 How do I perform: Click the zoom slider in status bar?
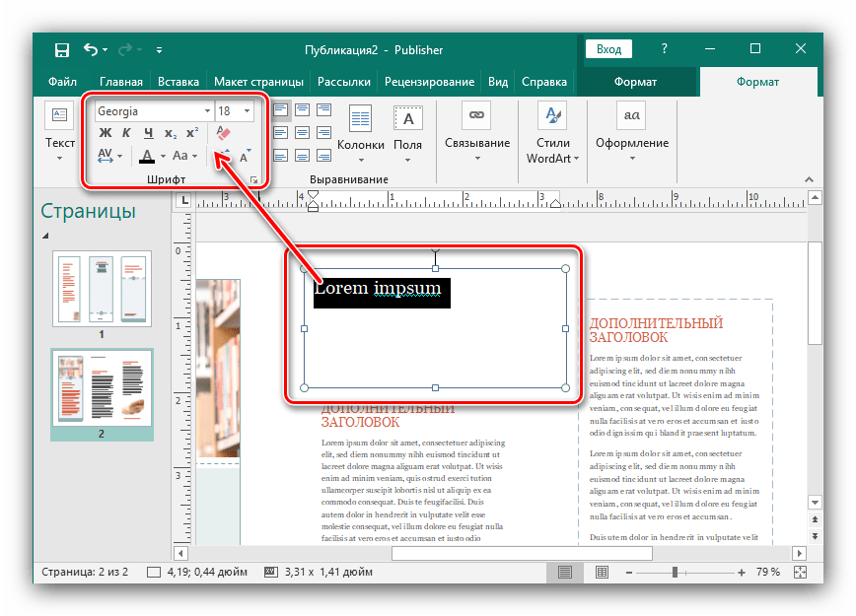point(675,572)
